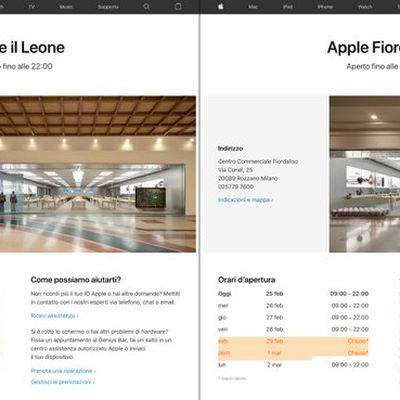Open Gestisci le prenotazioni link
This screenshot has height=400, width=400.
point(62,382)
